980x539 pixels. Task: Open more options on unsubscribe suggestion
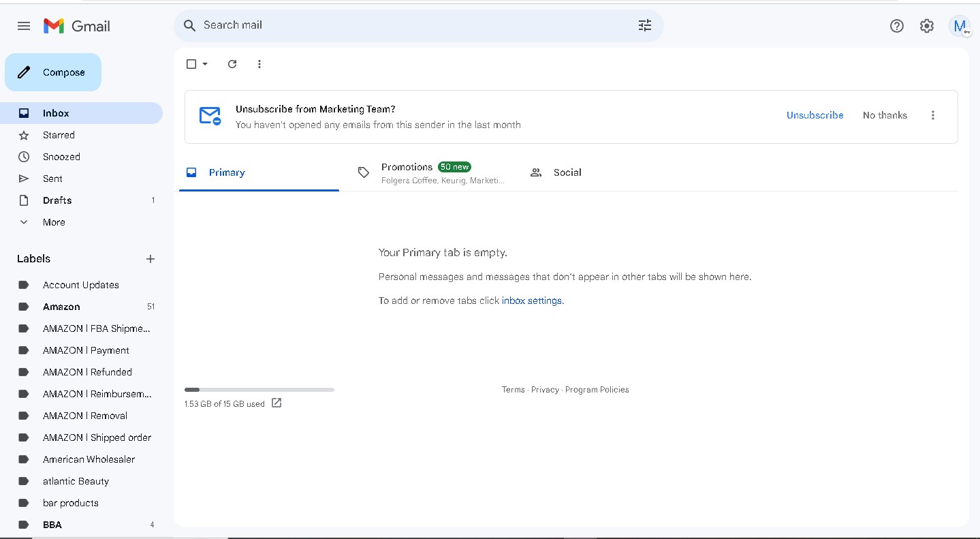(x=933, y=115)
